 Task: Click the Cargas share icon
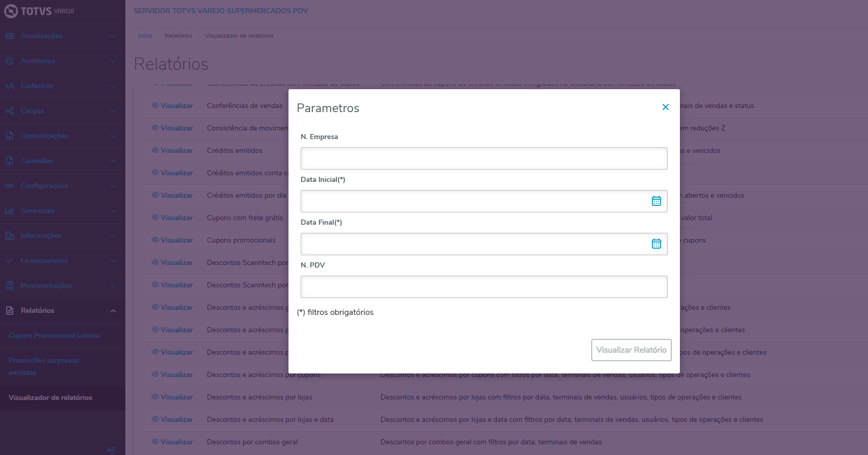click(x=10, y=111)
